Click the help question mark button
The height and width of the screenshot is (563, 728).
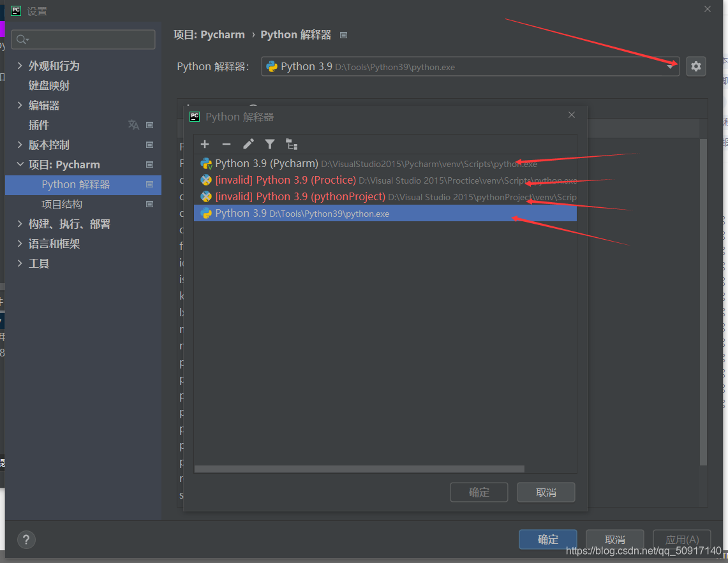[26, 539]
